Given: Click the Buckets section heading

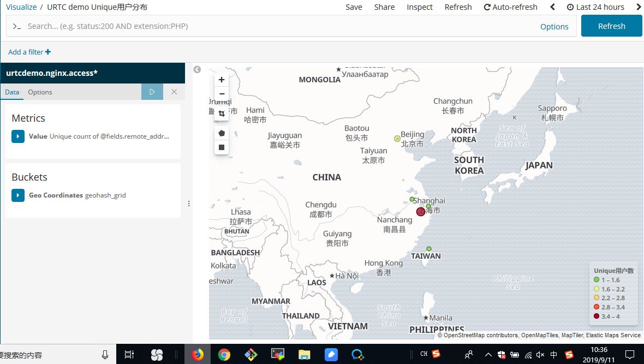Looking at the screenshot, I should [x=29, y=177].
